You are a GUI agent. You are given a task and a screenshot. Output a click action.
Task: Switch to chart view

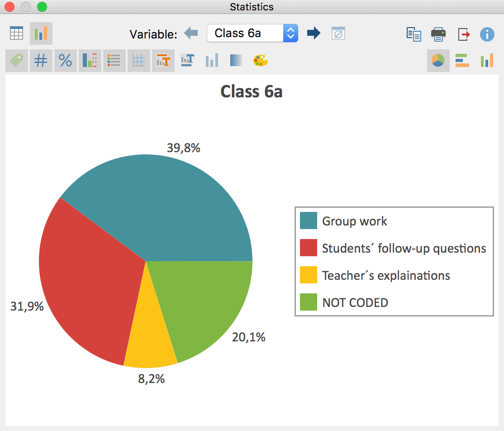[41, 33]
